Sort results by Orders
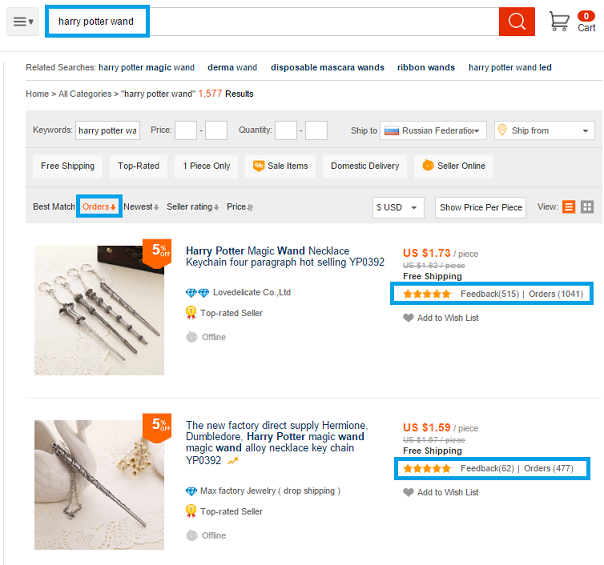The height and width of the screenshot is (565, 604). [99, 207]
